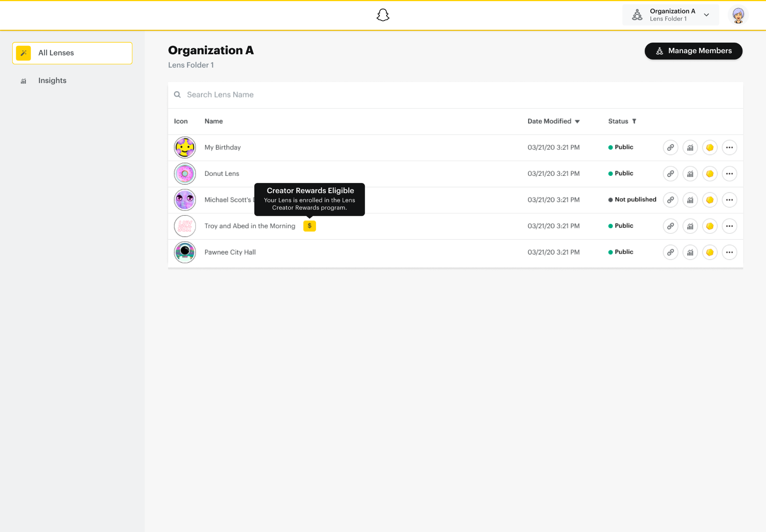Viewport: 766px width, 532px height.
Task: Click the My Birthday lens thumbnail
Action: click(x=185, y=147)
